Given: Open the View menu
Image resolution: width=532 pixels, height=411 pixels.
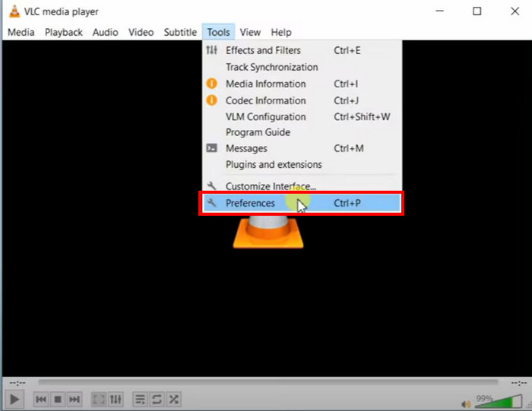Looking at the screenshot, I should 250,32.
